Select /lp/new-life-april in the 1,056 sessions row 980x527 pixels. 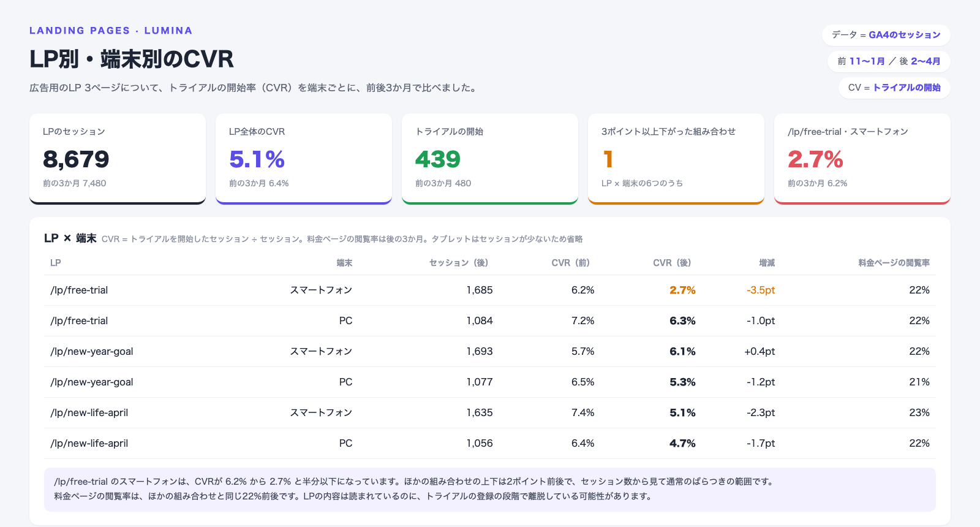click(x=89, y=444)
